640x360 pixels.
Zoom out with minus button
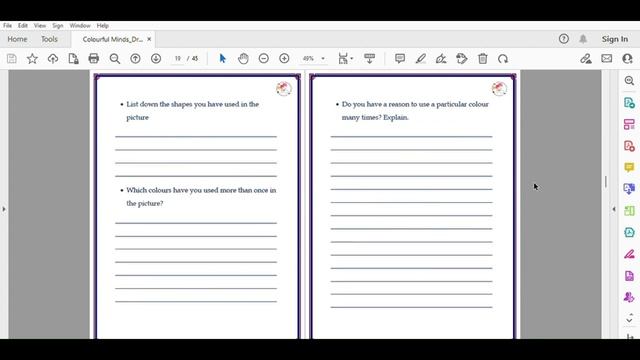(264, 59)
